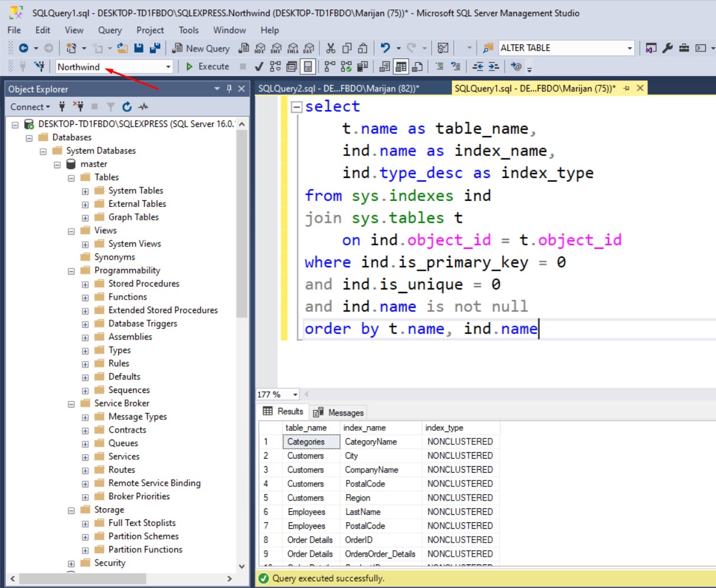Viewport: 716px width, 588px height.
Task: Refresh the Object Explorer tree
Action: 126,107
